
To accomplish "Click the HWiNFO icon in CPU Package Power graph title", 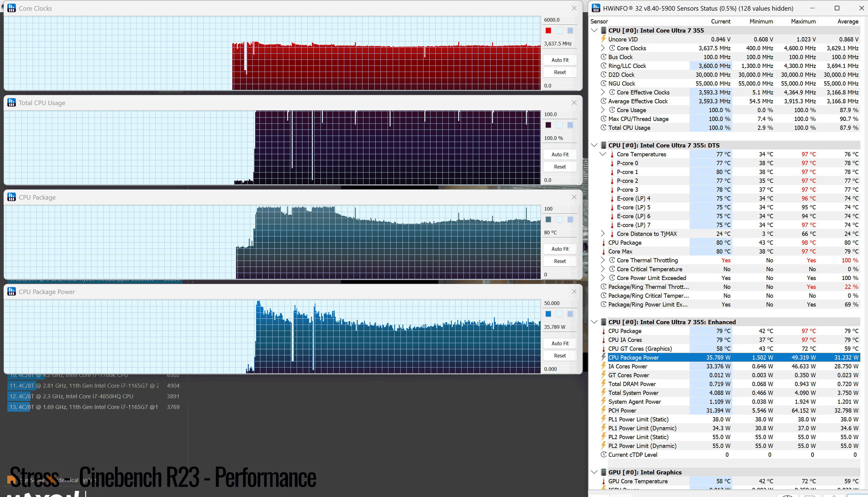I will [11, 292].
